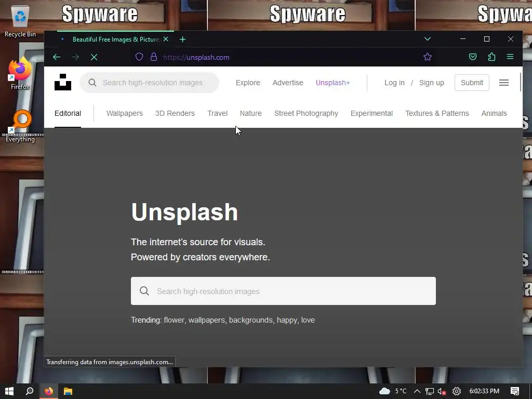Open the Firefox application menu

click(x=510, y=57)
